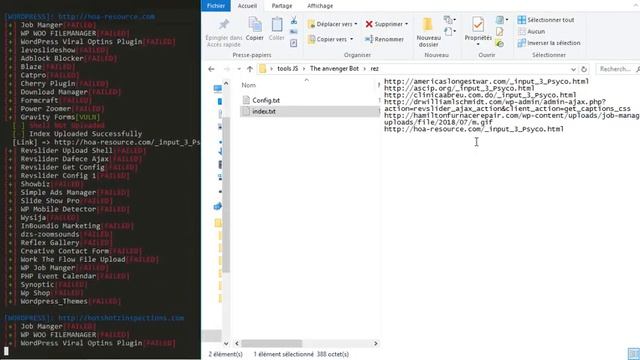Click the navigation pane scroll up arrow
The width and height of the screenshot is (640, 360).
click(x=226, y=83)
